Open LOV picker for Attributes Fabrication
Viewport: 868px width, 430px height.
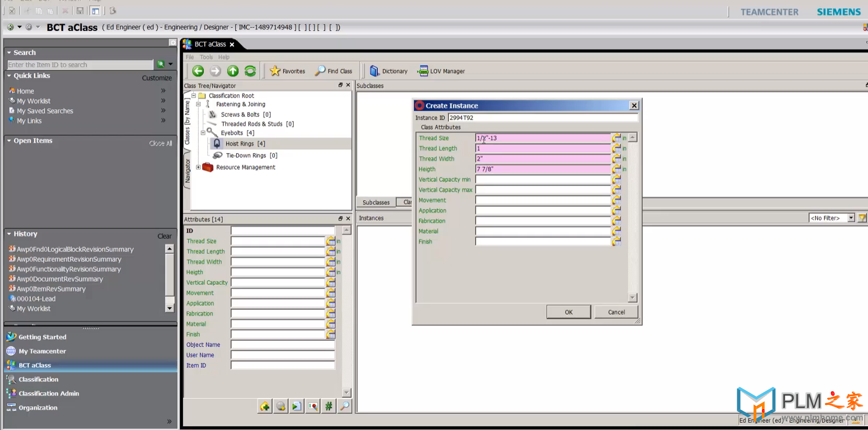coord(331,313)
